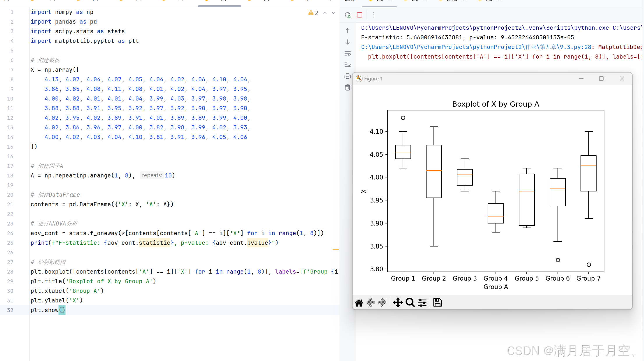Screen dimensions: 644x361
Task: Go back to previous figure view
Action: click(x=371, y=303)
